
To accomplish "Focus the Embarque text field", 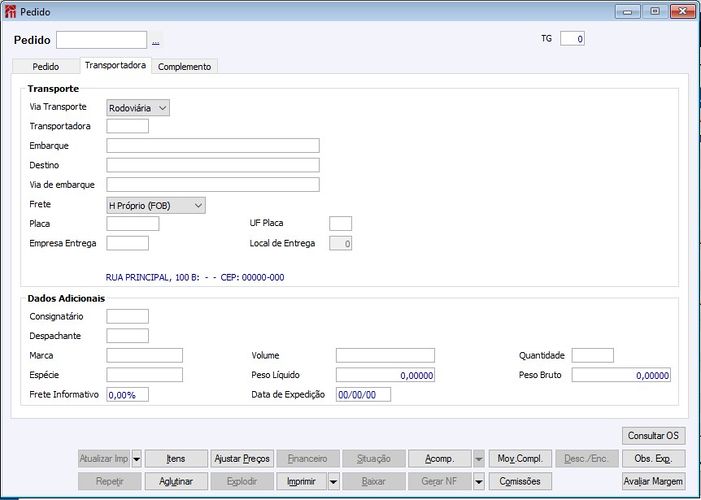I will [213, 146].
